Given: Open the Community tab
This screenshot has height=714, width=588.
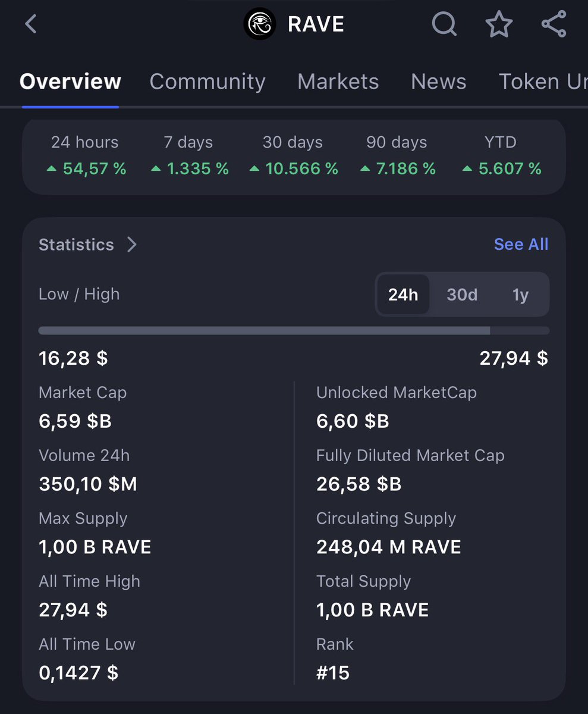Looking at the screenshot, I should 207,82.
